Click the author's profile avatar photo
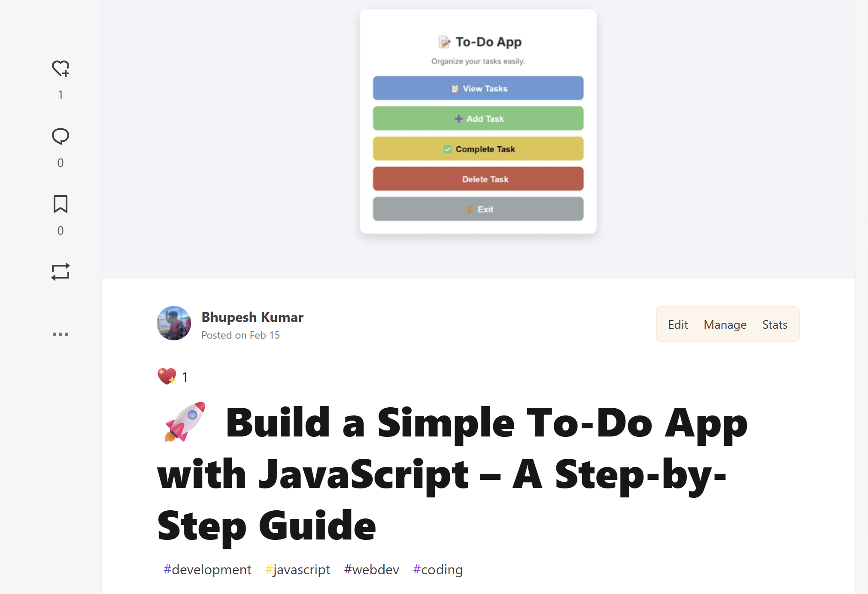 [173, 323]
